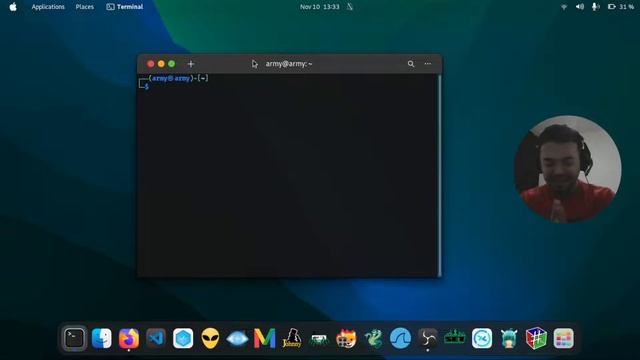Open the yellow alien face dock icon
The width and height of the screenshot is (640, 360).
[x=210, y=338]
